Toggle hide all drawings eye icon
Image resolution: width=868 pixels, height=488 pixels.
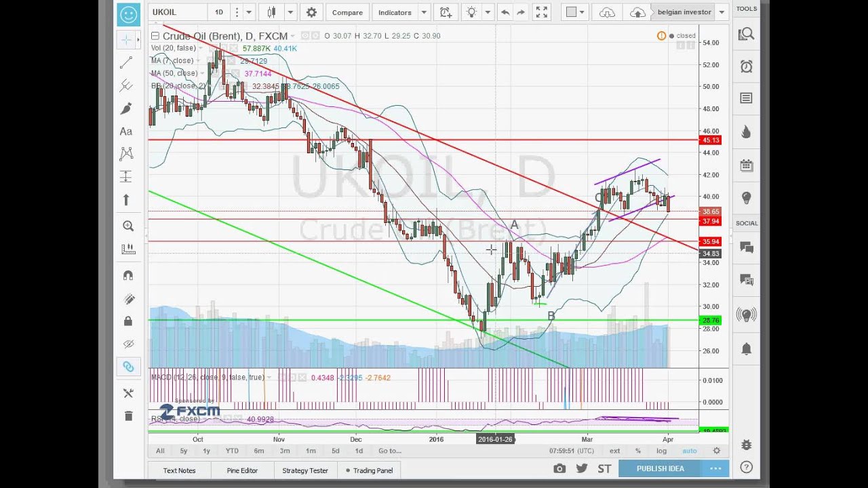click(x=127, y=344)
